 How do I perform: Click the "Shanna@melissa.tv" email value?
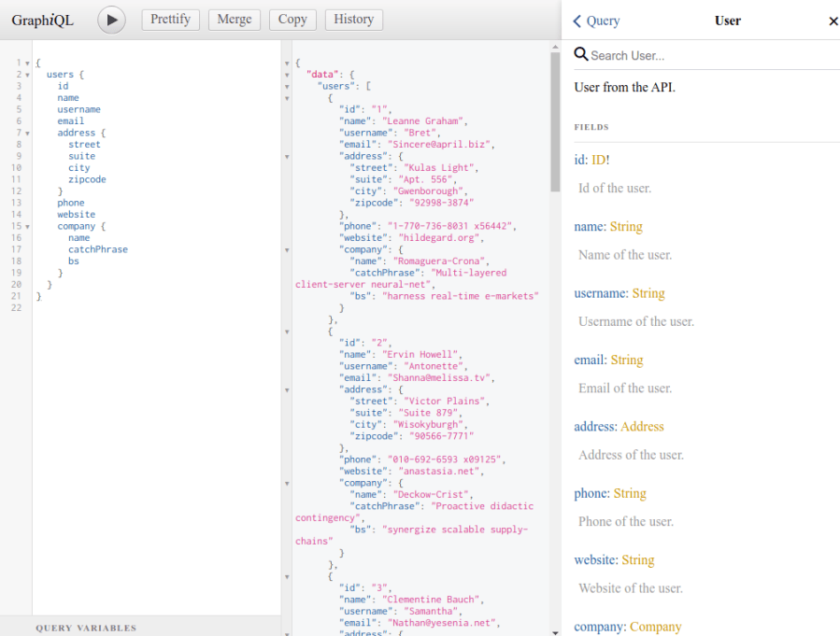[x=438, y=378]
